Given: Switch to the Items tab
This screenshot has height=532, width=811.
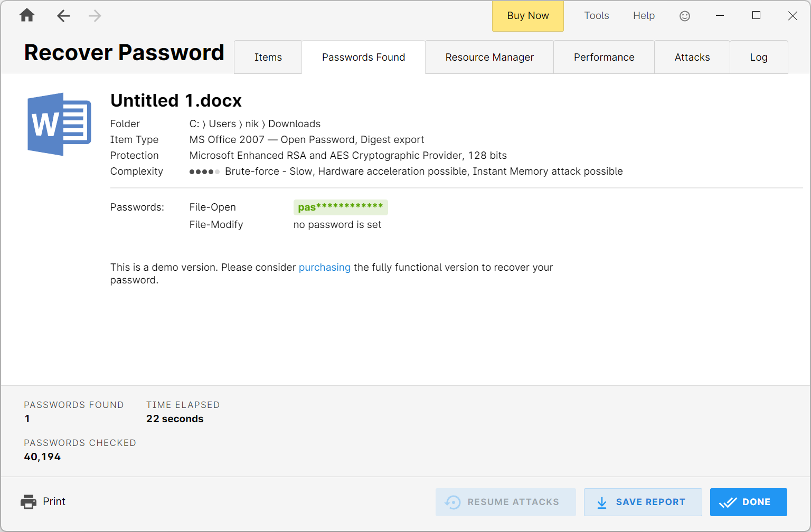Looking at the screenshot, I should [268, 57].
